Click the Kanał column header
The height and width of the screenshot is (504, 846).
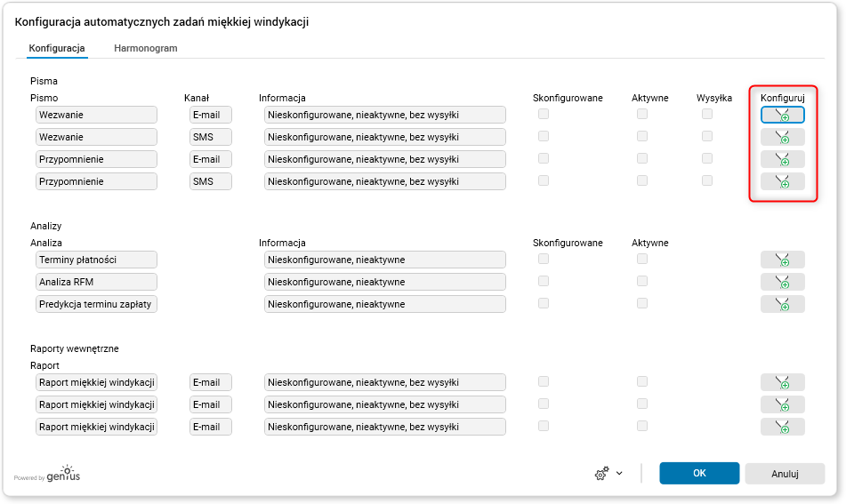197,98
